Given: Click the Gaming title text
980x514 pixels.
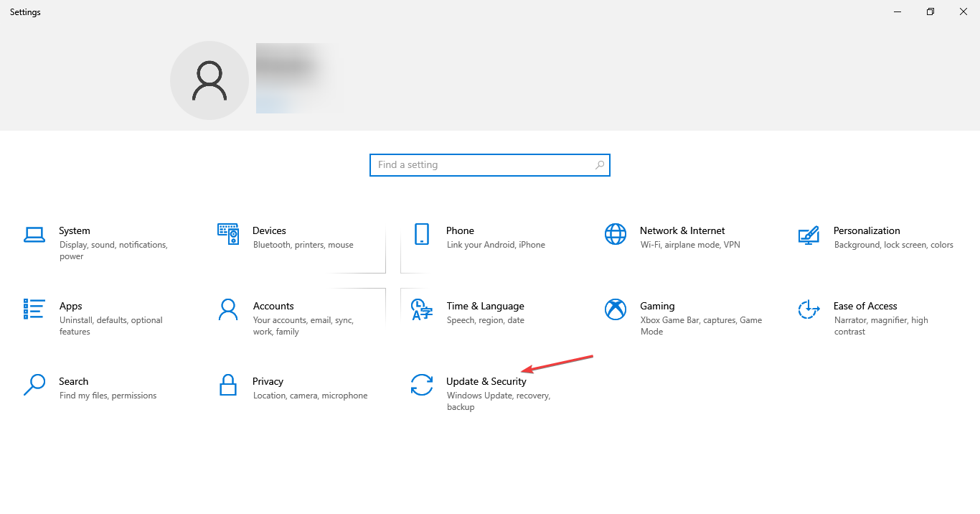Looking at the screenshot, I should click(657, 306).
